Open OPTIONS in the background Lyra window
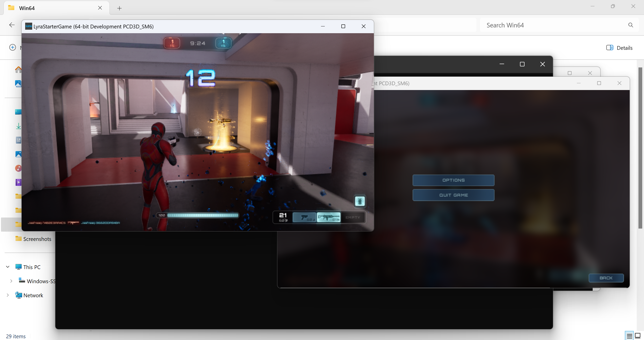Image resolution: width=644 pixels, height=340 pixels. click(453, 180)
